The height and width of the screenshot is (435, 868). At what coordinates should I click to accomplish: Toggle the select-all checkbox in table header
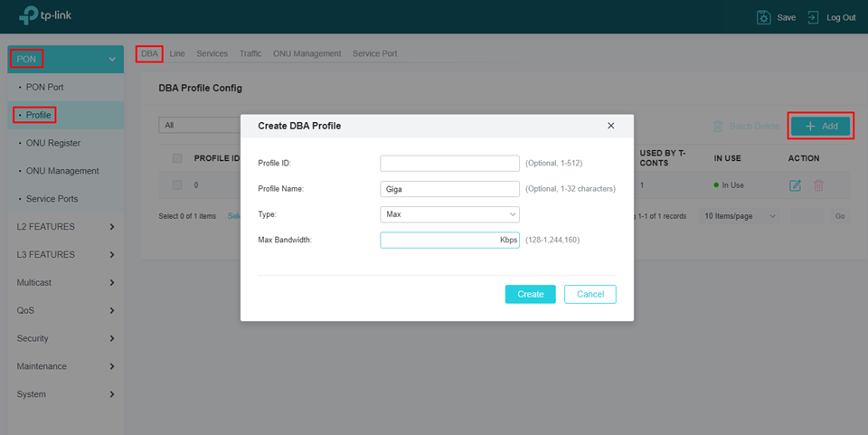[x=177, y=158]
